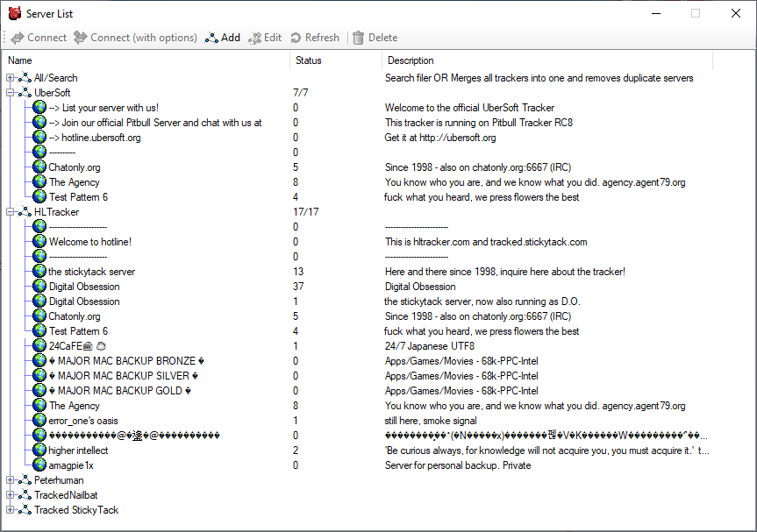The image size is (757, 532).
Task: Click description 'This tracker is running on Pitbull Tracker RC8'
Action: point(478,122)
